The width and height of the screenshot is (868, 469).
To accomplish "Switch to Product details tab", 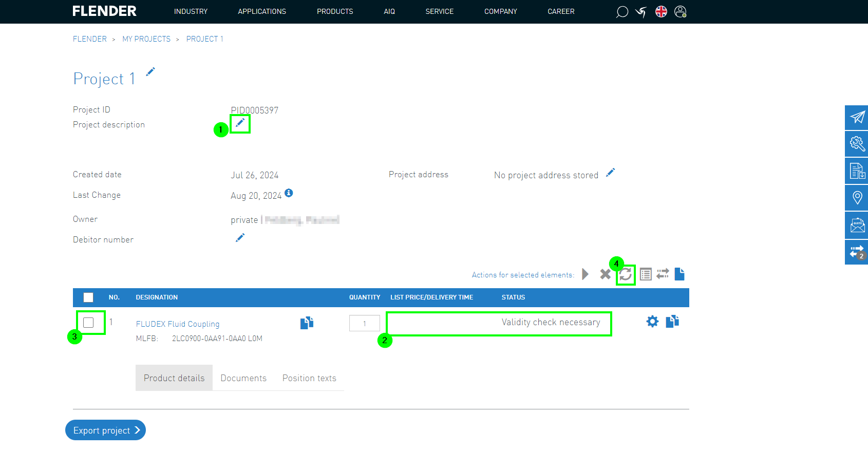I will [174, 378].
